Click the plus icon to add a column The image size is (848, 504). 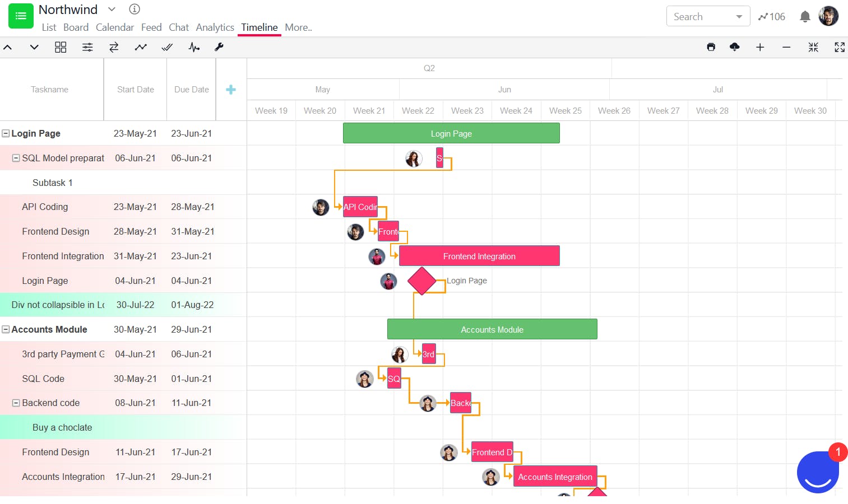pos(231,89)
